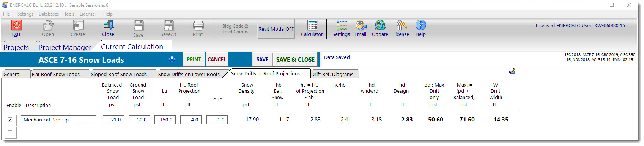Click the Data Saved status text

pyautogui.click(x=337, y=57)
